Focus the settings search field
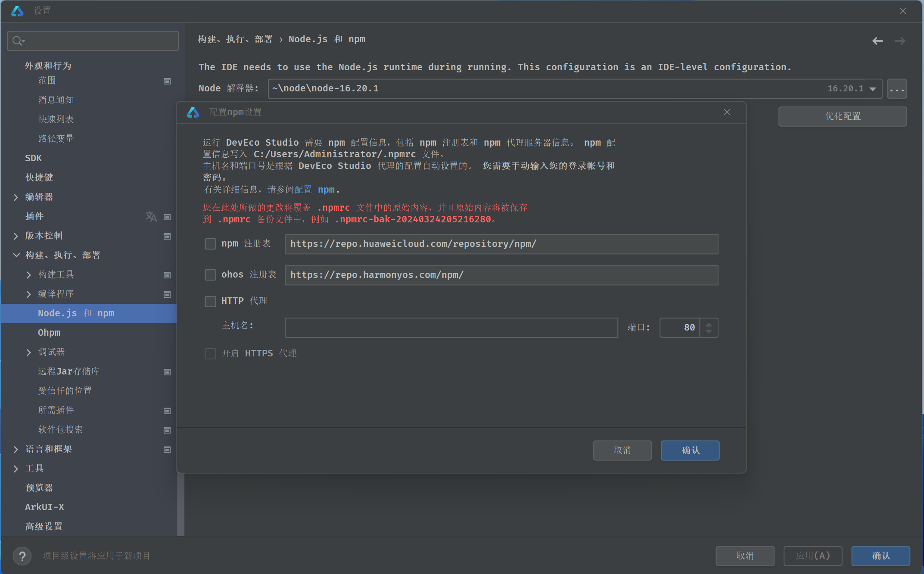Viewport: 924px width, 574px height. (x=93, y=41)
